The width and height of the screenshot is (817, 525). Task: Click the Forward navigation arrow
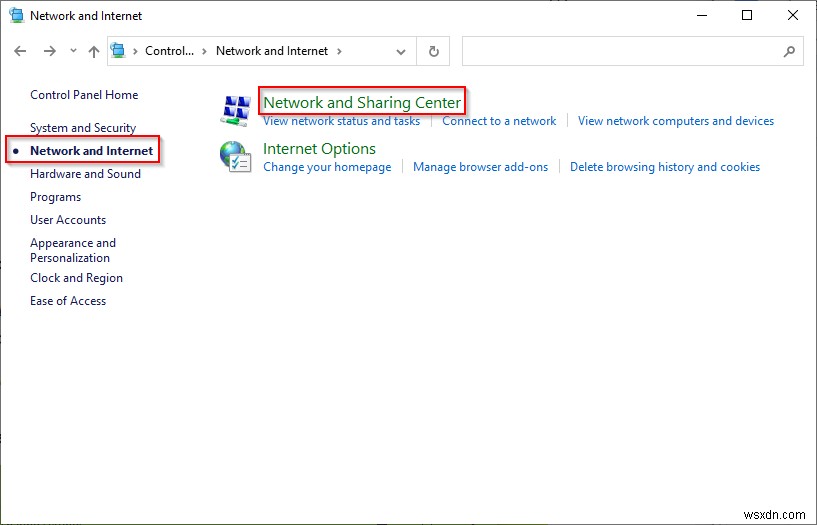49,51
